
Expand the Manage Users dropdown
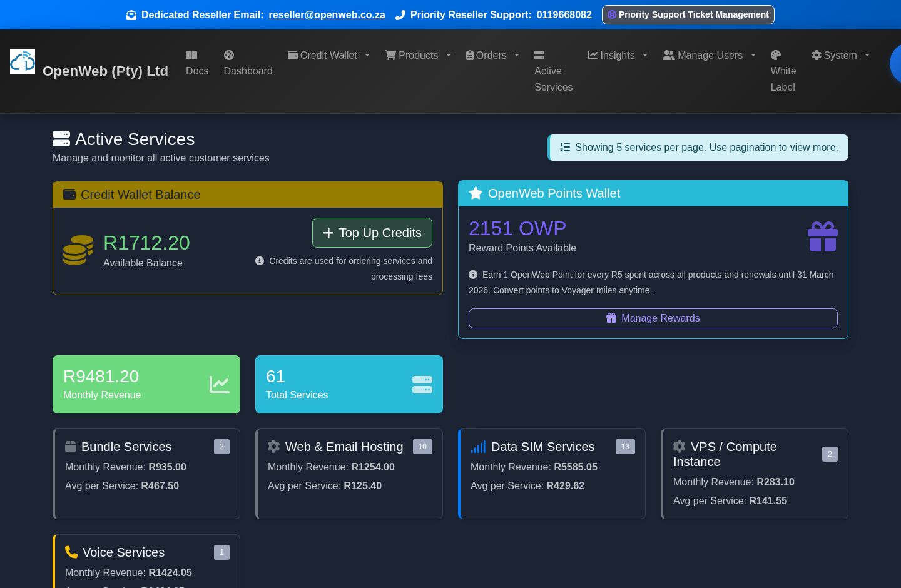(710, 55)
